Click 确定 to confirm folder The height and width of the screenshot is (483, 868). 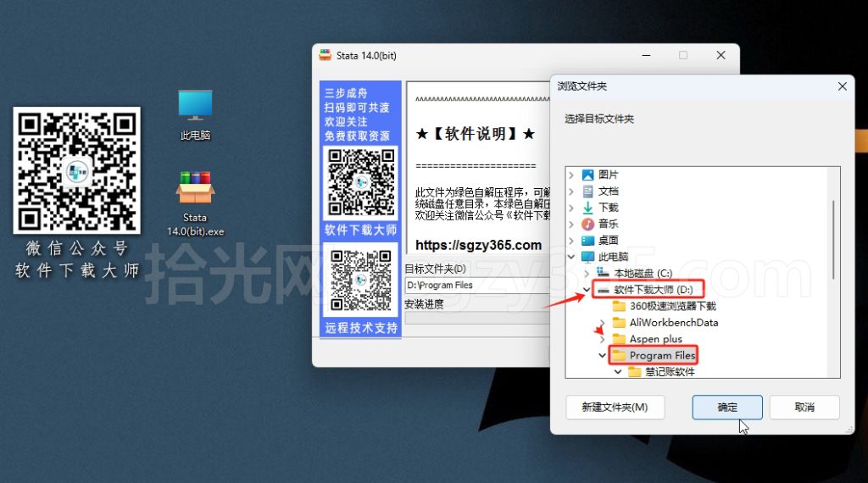726,408
